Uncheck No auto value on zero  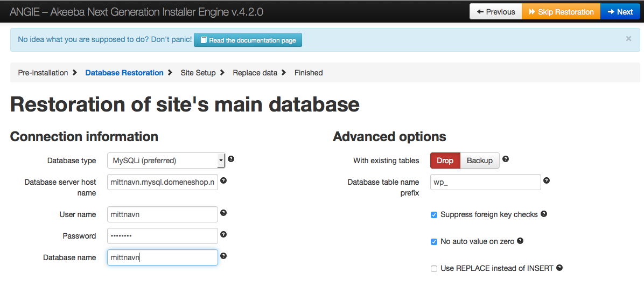coord(433,242)
